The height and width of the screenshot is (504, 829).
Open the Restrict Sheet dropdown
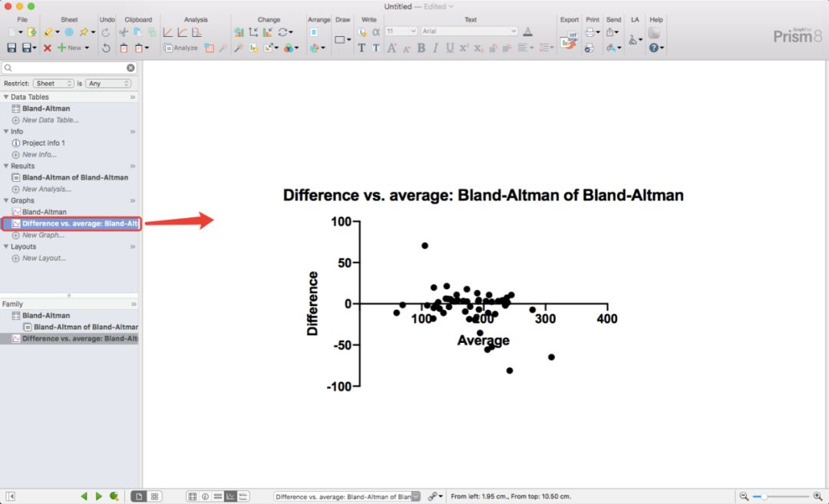[54, 83]
